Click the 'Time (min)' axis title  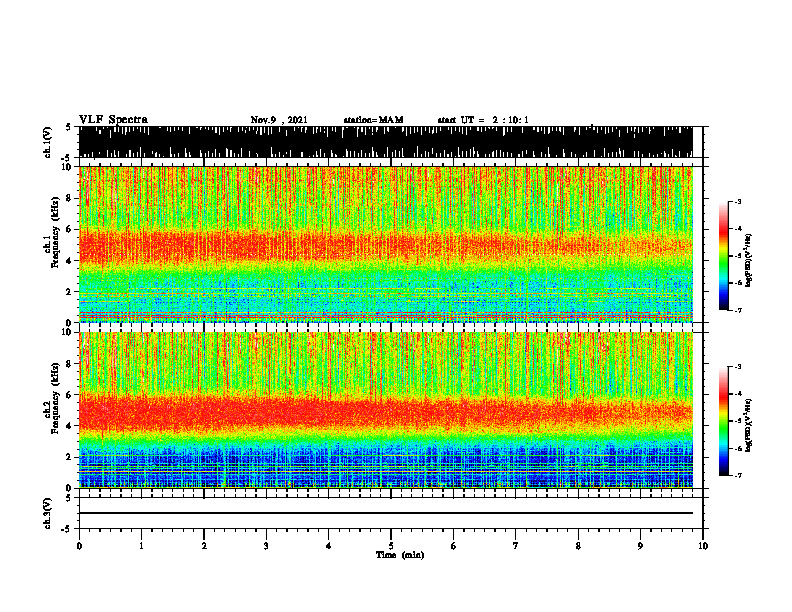click(x=400, y=555)
